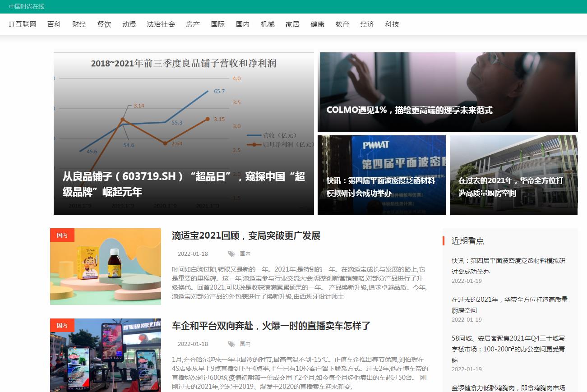Go to the 房产 category

coord(193,24)
